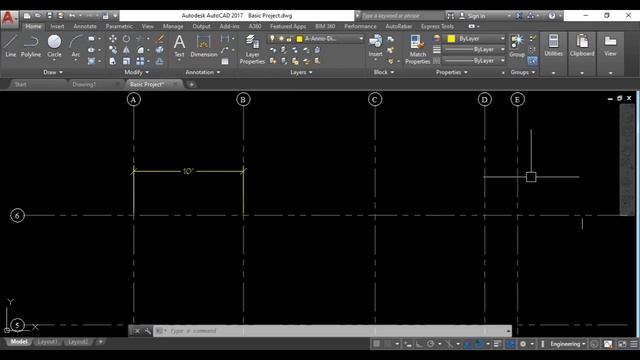640x360 pixels.
Task: Switch to the Drawing1 file tab
Action: click(84, 84)
